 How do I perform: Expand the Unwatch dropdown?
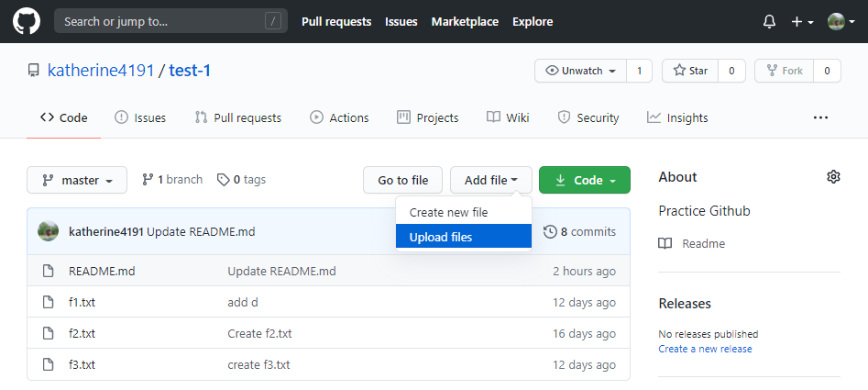tap(580, 71)
